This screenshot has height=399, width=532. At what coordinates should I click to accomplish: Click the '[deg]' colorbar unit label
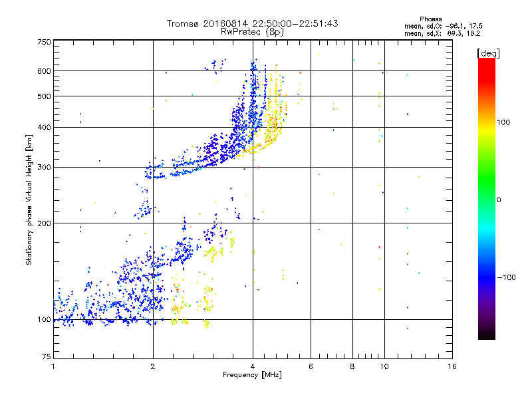point(488,53)
